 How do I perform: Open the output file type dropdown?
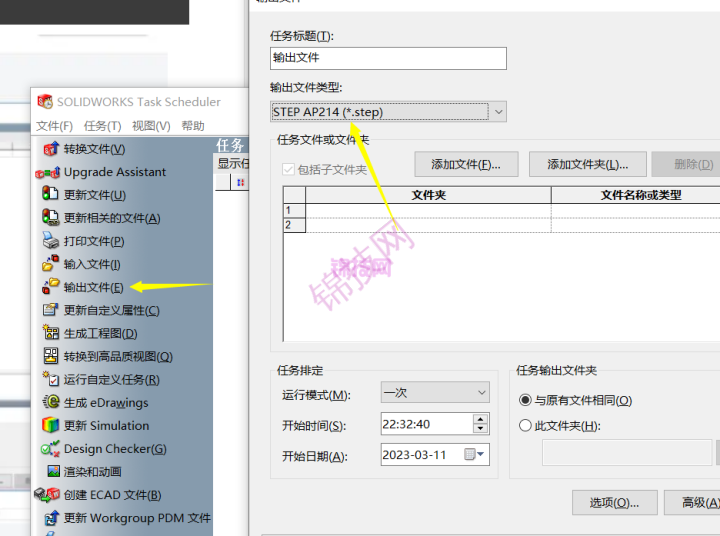pyautogui.click(x=499, y=112)
